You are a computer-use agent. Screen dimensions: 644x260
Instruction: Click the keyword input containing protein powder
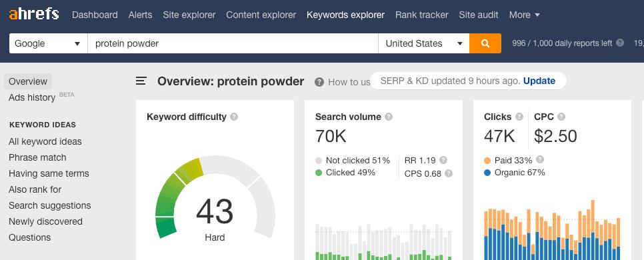click(x=233, y=43)
